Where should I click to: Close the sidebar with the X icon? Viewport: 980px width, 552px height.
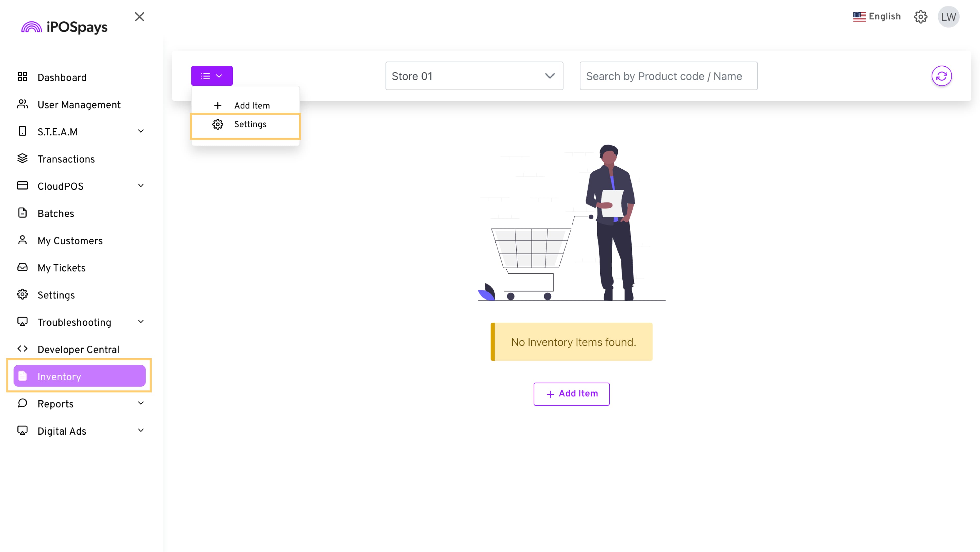[x=139, y=17]
